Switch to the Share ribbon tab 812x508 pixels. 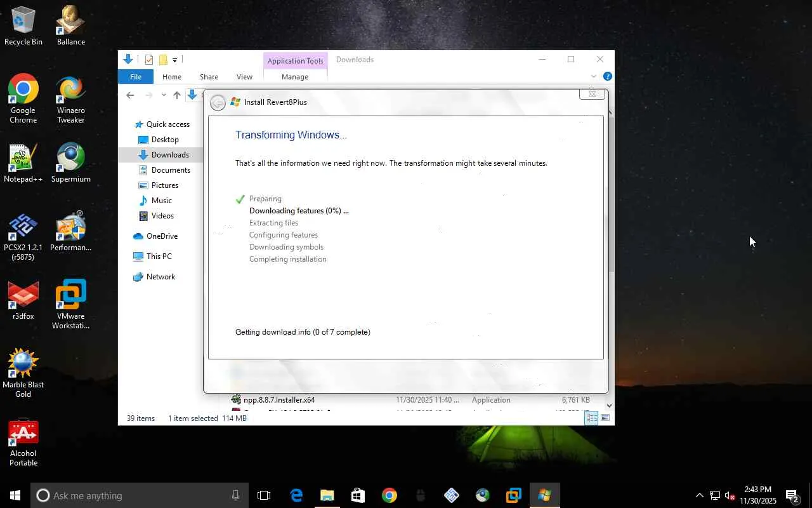click(209, 76)
